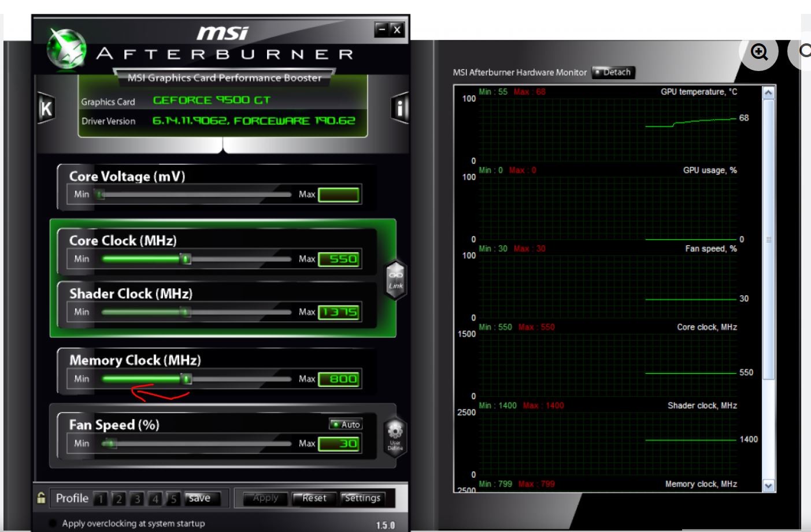
Task: Click the fan User Define gear icon
Action: tap(395, 437)
